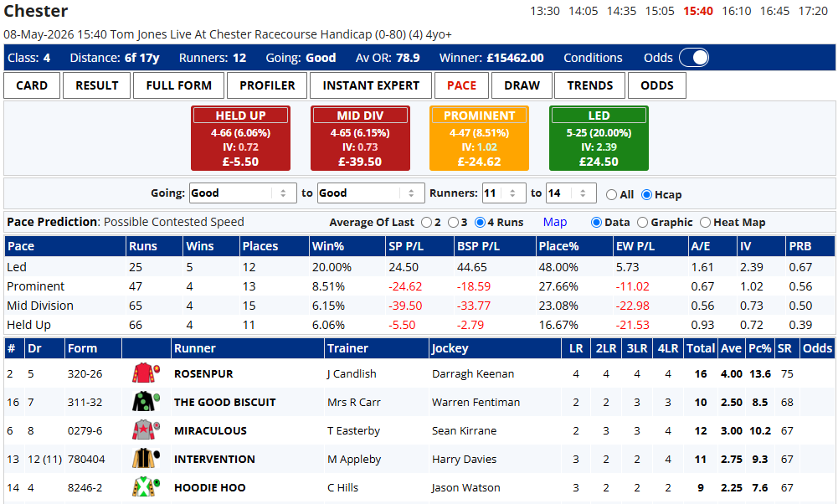The image size is (838, 504).
Task: Click Rosenpur's red jockey silks icon
Action: click(146, 373)
